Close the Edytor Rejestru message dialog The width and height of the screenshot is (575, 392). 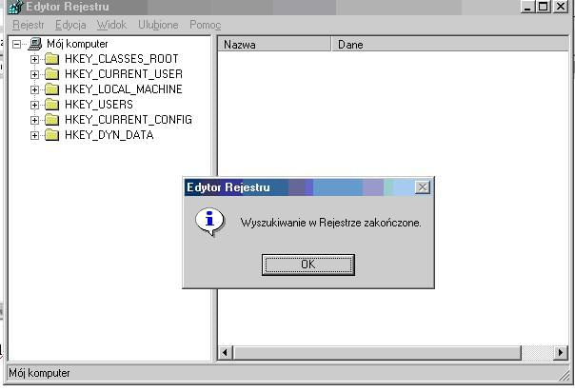423,187
